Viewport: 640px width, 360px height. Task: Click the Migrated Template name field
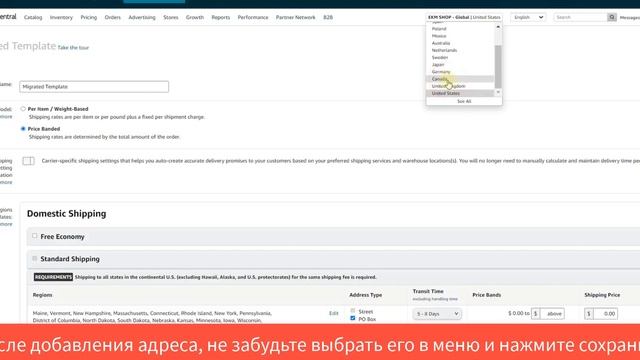[x=94, y=87]
